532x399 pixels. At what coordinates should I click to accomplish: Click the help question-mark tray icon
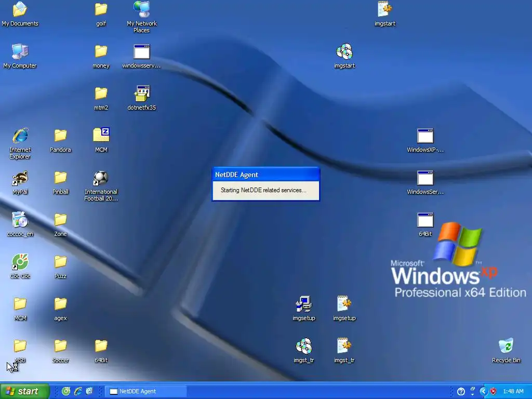pos(461,392)
